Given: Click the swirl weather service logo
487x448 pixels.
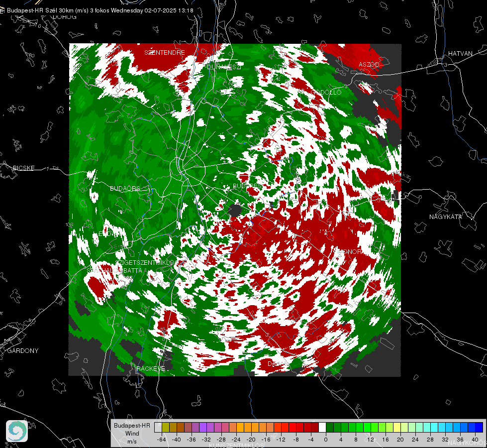Looking at the screenshot, I should 17,431.
